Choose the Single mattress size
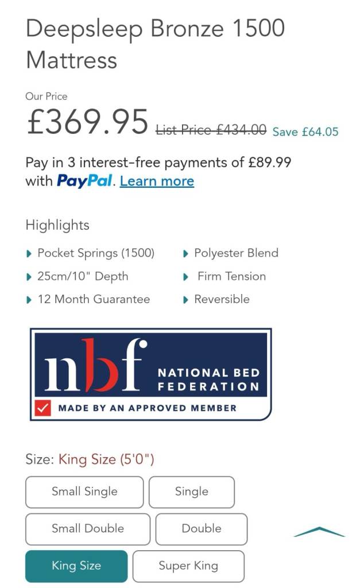 coord(192,492)
